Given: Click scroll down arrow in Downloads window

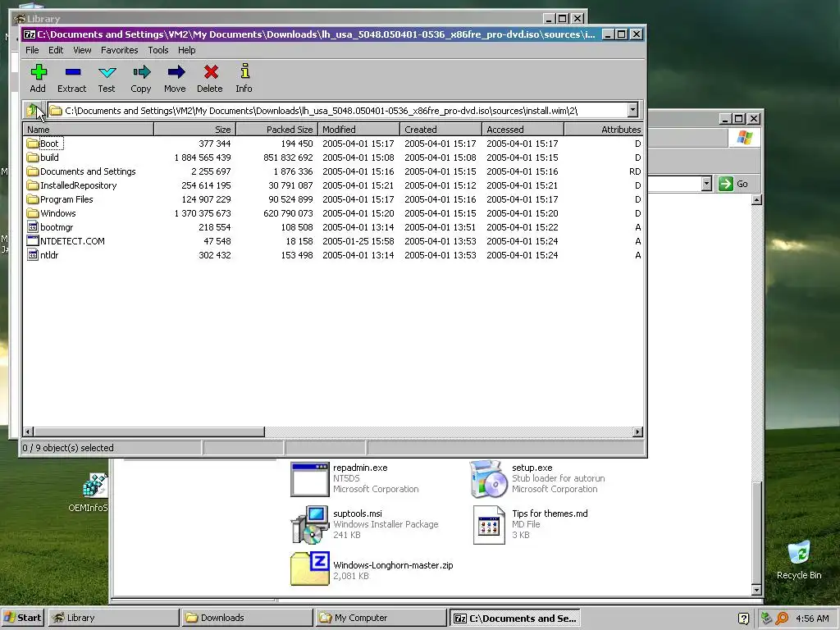Looking at the screenshot, I should click(x=756, y=590).
